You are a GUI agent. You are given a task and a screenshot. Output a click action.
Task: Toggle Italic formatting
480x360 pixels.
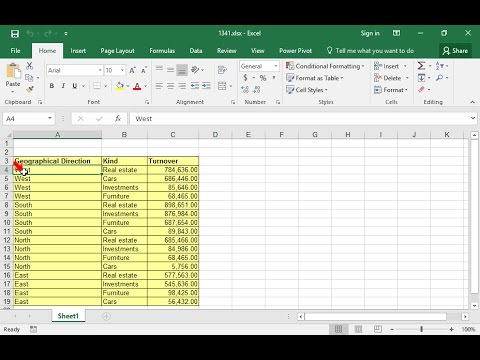coord(63,86)
